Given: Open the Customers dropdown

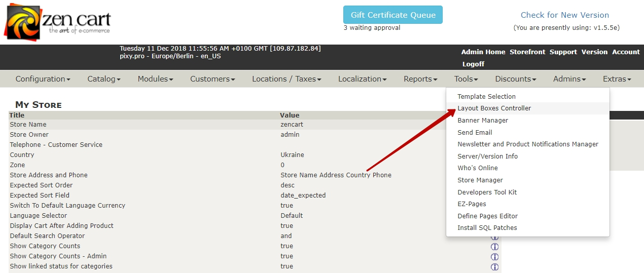Looking at the screenshot, I should pyautogui.click(x=212, y=79).
